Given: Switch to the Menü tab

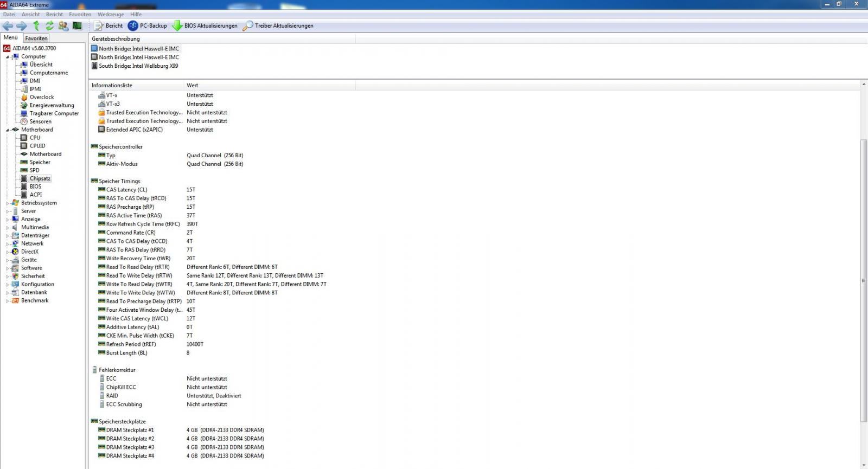Looking at the screenshot, I should [11, 37].
